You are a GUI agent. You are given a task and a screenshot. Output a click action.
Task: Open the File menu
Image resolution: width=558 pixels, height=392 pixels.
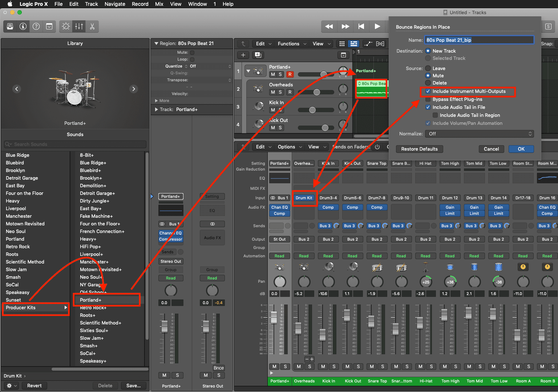point(58,4)
